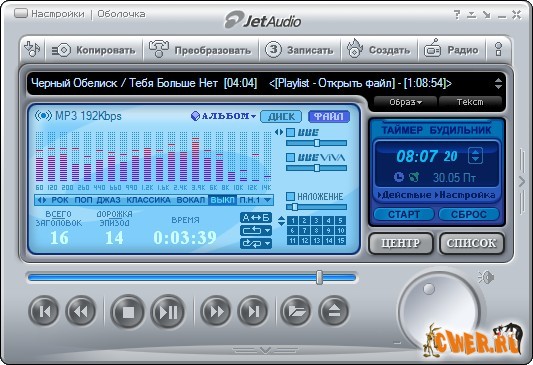Screen dimensions: 533x365
Task: Enable the BBE checkbox
Action: [x=290, y=132]
